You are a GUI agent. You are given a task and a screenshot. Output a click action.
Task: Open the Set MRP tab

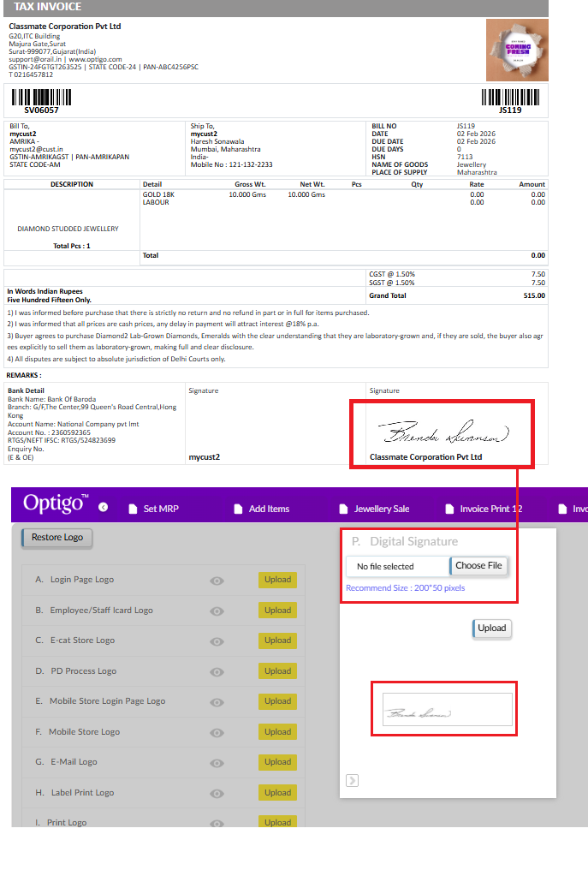(153, 509)
